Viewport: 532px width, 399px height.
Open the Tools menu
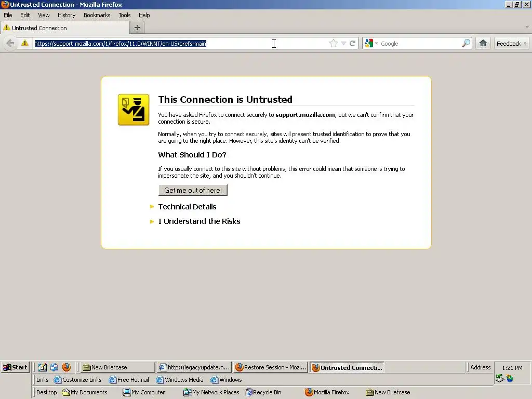[125, 15]
